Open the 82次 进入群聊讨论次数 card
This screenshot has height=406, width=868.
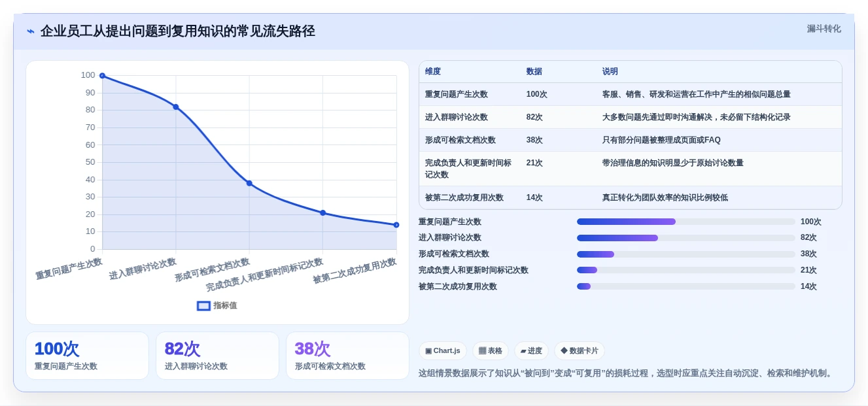point(217,356)
